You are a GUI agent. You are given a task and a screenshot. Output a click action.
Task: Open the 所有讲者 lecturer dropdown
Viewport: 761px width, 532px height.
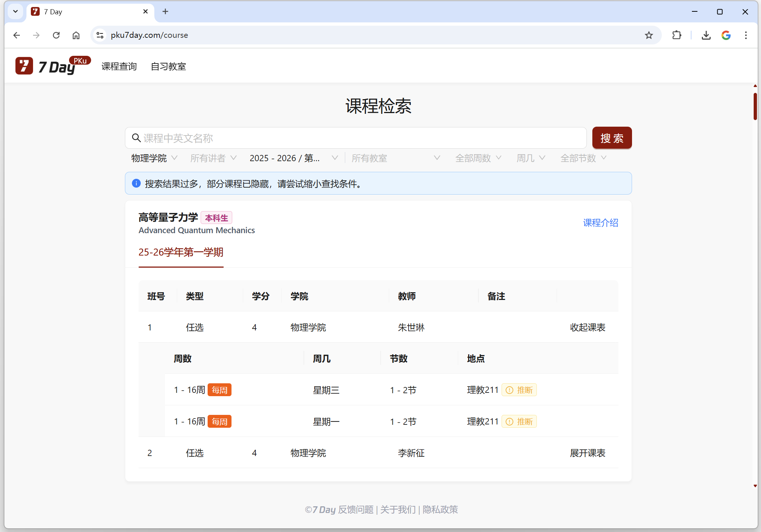click(x=213, y=158)
